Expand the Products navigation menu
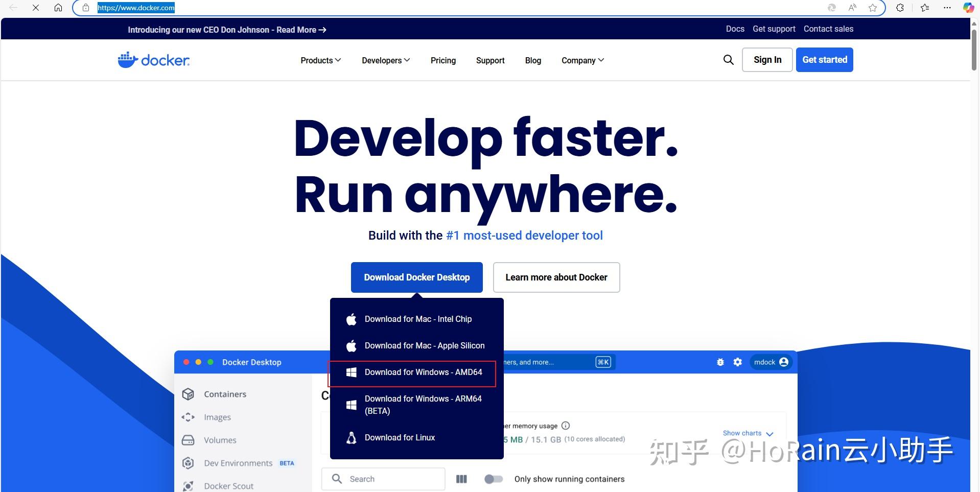This screenshot has height=492, width=980. (320, 60)
